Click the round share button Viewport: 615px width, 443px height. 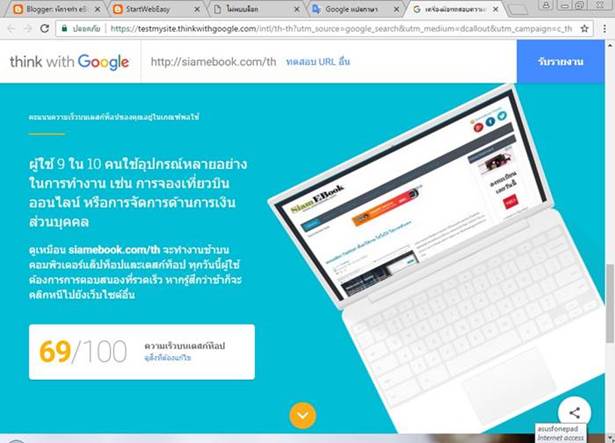[x=575, y=412]
